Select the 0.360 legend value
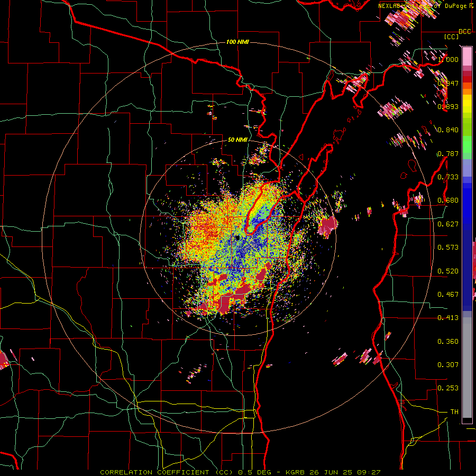 click(448, 342)
